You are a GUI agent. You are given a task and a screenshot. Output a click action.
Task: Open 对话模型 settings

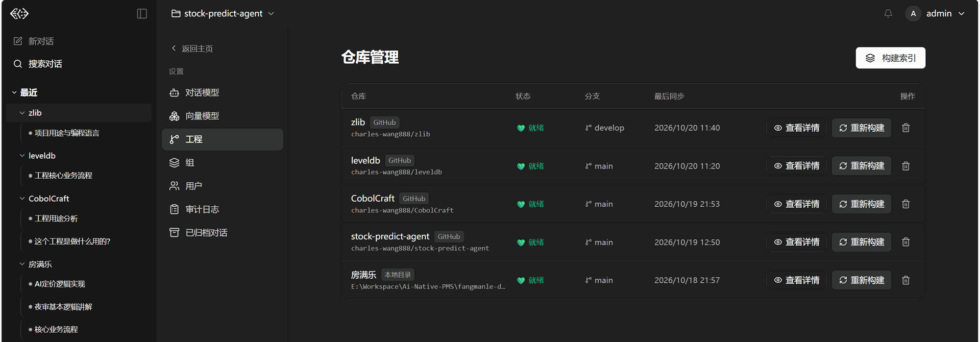point(223,93)
